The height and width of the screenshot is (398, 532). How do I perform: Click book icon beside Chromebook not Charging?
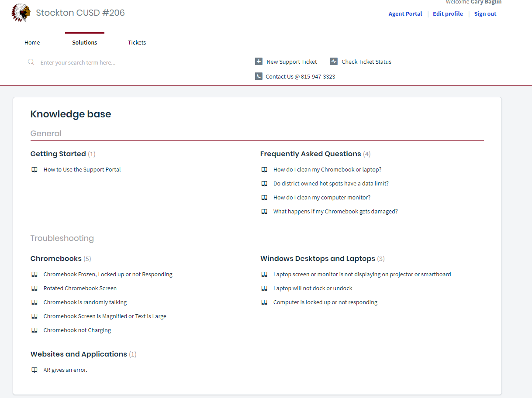pyautogui.click(x=35, y=330)
